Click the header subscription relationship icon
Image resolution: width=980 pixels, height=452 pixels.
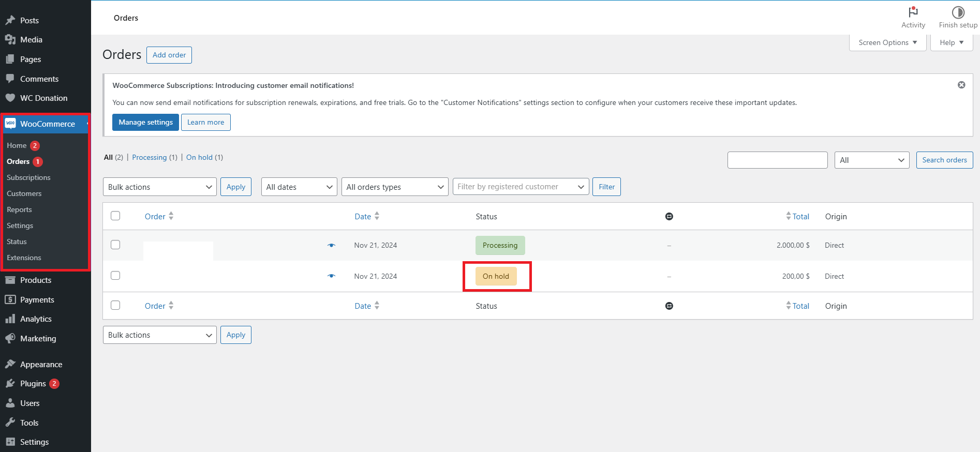click(669, 216)
